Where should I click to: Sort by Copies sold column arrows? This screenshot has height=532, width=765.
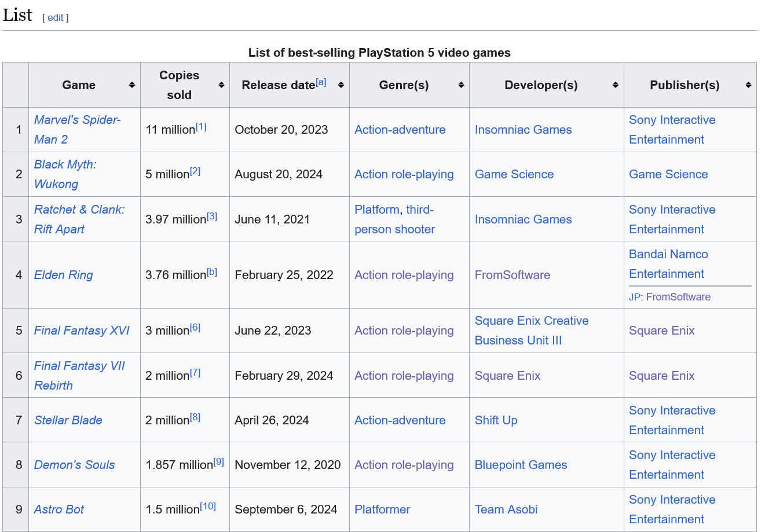[x=221, y=85]
